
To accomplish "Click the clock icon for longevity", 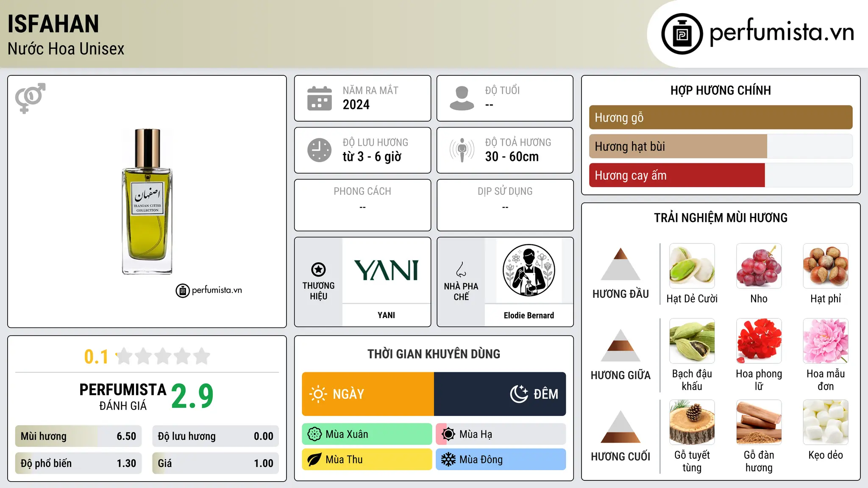I will tap(319, 150).
